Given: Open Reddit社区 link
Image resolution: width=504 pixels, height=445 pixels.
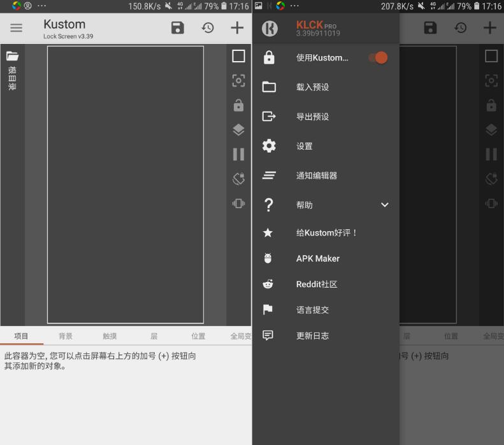Looking at the screenshot, I should [x=326, y=284].
